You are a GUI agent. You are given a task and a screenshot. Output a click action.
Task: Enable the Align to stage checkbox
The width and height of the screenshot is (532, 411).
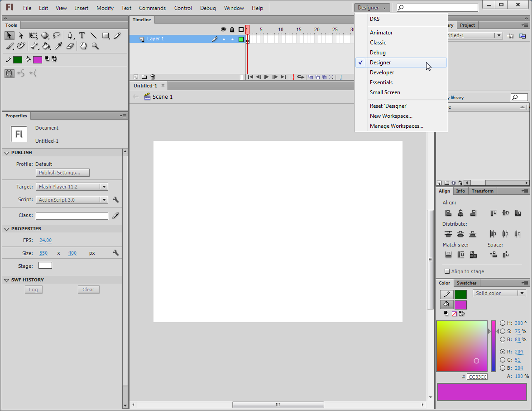[447, 271]
